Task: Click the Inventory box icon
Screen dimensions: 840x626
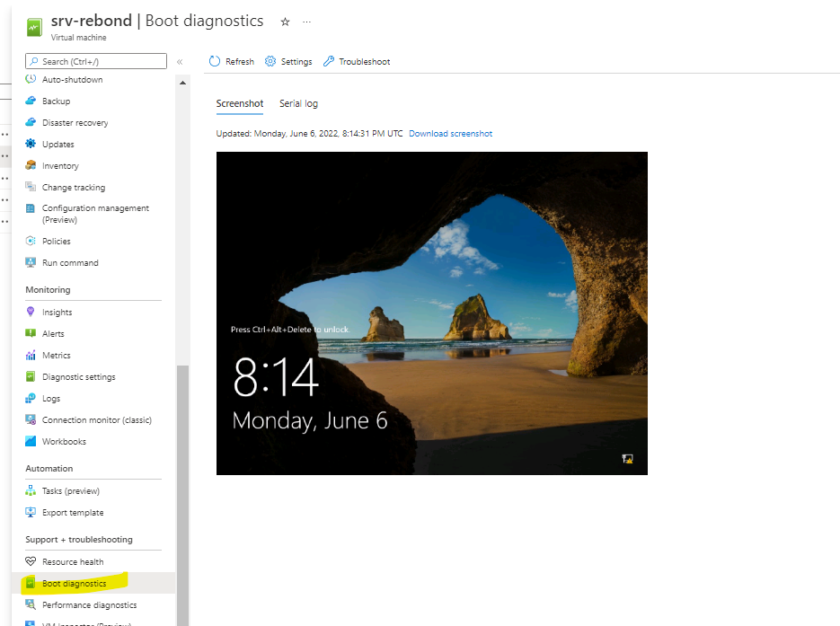Action: pyautogui.click(x=31, y=165)
